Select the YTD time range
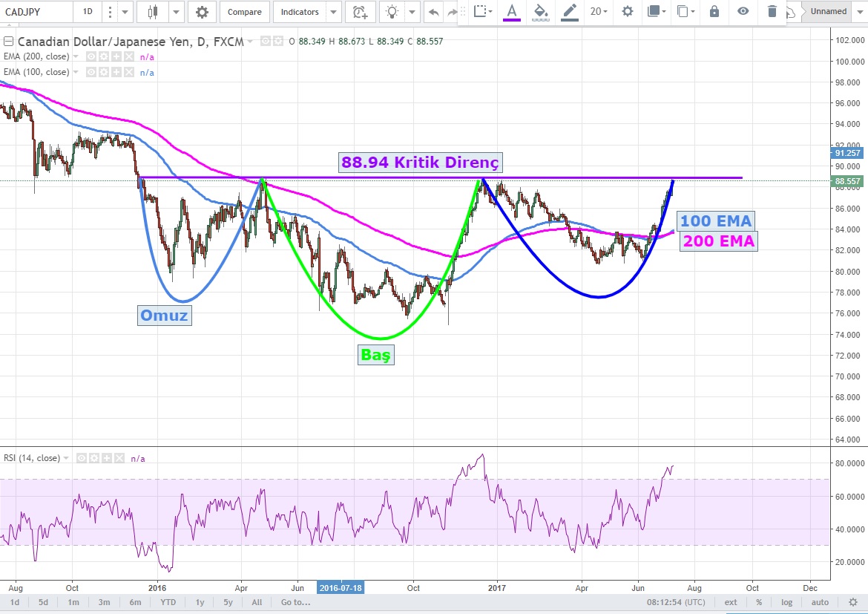868x614 pixels. (168, 602)
